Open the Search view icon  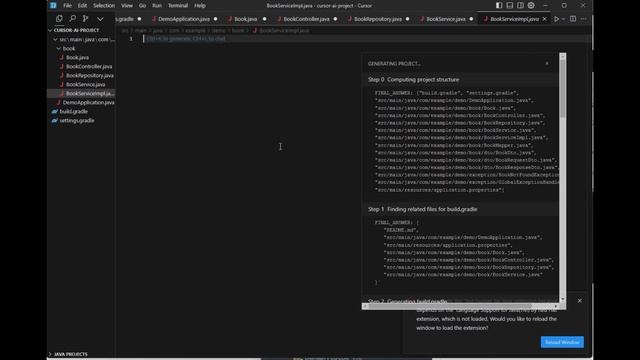click(73, 19)
